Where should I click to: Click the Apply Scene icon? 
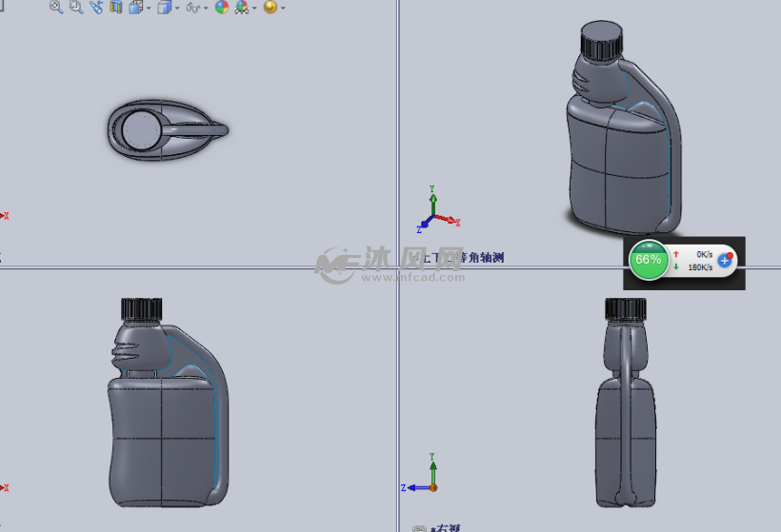[x=242, y=7]
